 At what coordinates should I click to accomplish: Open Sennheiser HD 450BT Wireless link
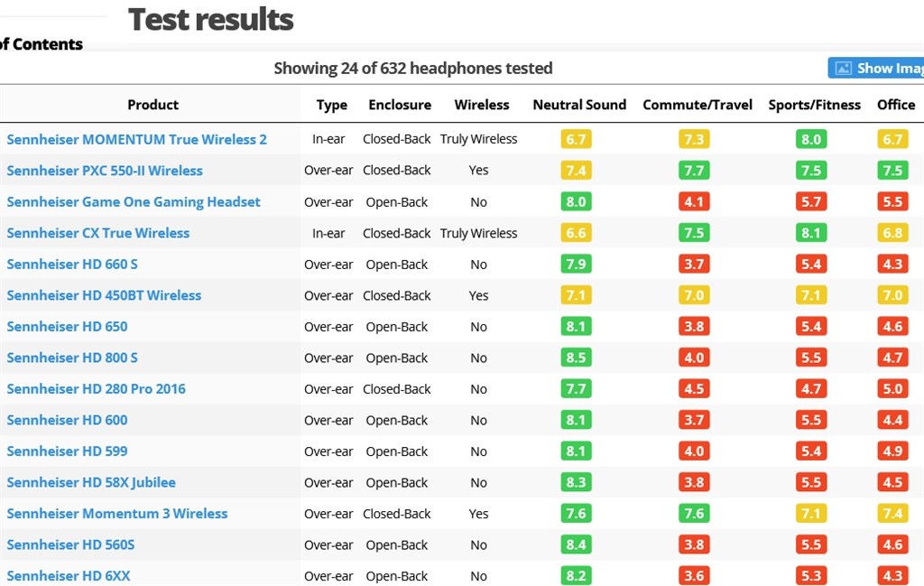tap(104, 295)
